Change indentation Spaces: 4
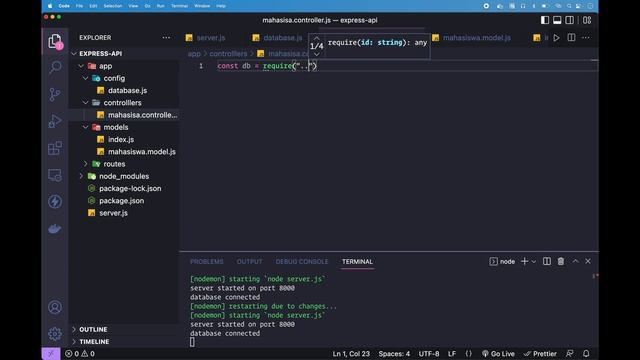Viewport: 640px width, 360px height. click(x=394, y=354)
